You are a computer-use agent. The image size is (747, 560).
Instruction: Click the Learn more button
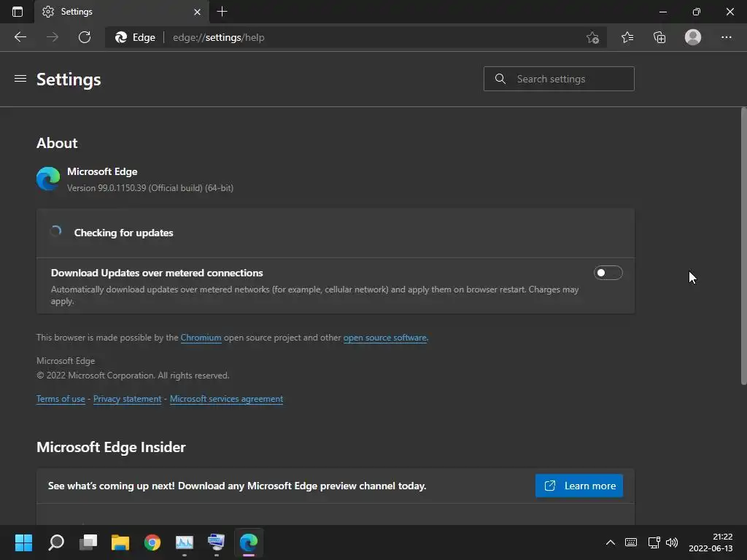(578, 486)
